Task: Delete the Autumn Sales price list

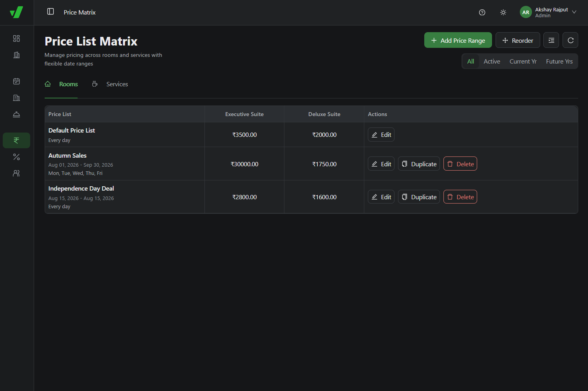Action: coord(460,164)
